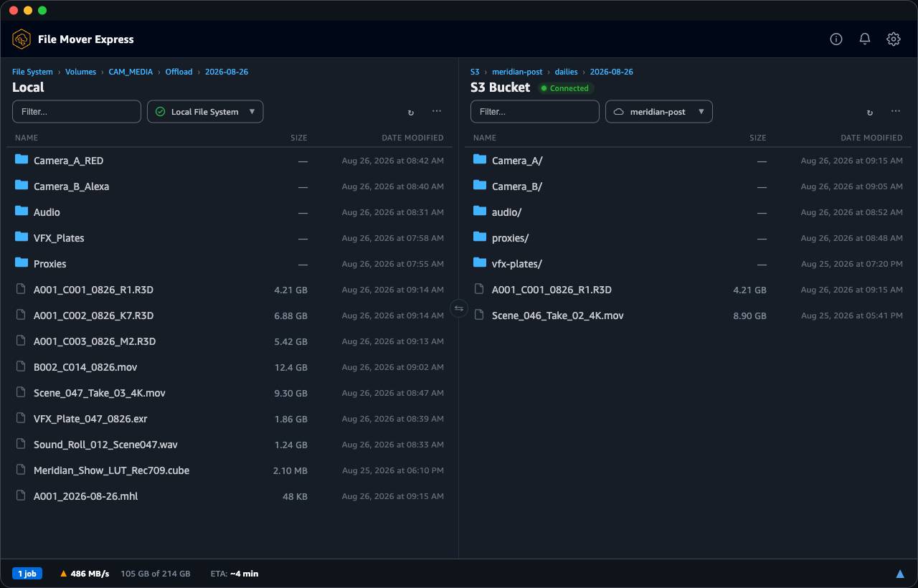918x588 pixels.
Task: Go to meridian-post in S3 breadcrumb
Action: (517, 72)
